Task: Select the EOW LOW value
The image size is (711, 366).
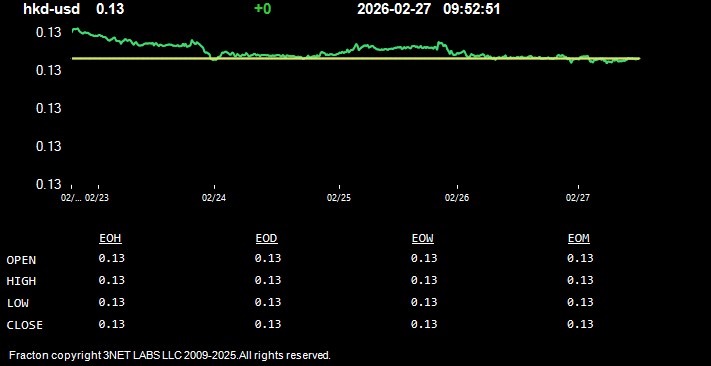Action: (424, 302)
